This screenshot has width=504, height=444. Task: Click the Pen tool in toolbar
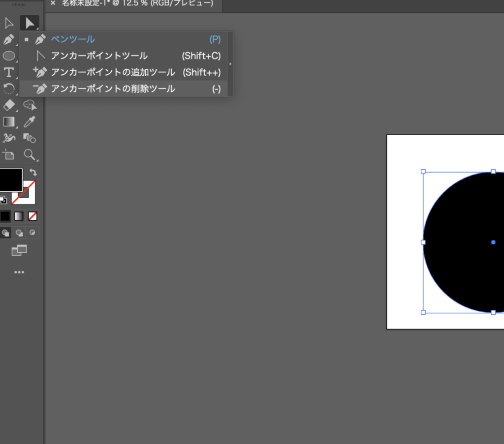tap(9, 39)
